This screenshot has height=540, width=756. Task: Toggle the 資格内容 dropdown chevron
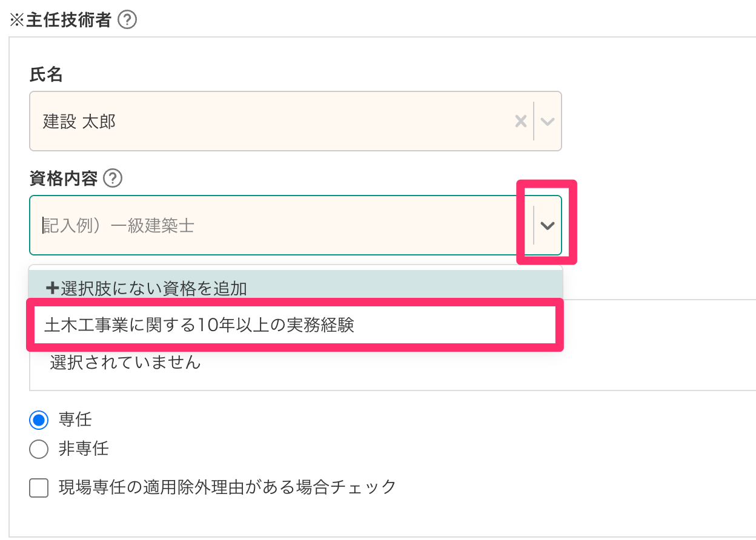pyautogui.click(x=548, y=225)
